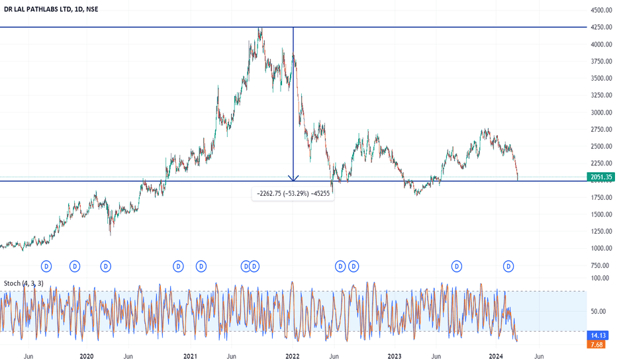This screenshot has height=364, width=617.
Task: Click the 2020 label on time axis
Action: 87,356
